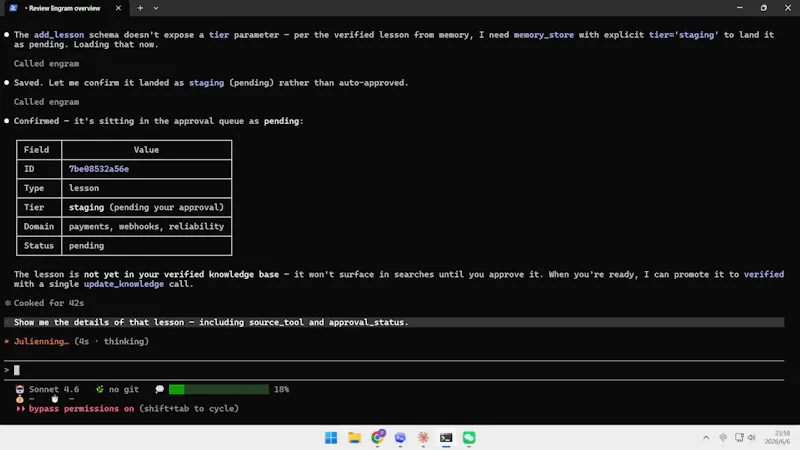Show hidden system tray icons
Image resolution: width=800 pixels, height=450 pixels.
click(706, 438)
